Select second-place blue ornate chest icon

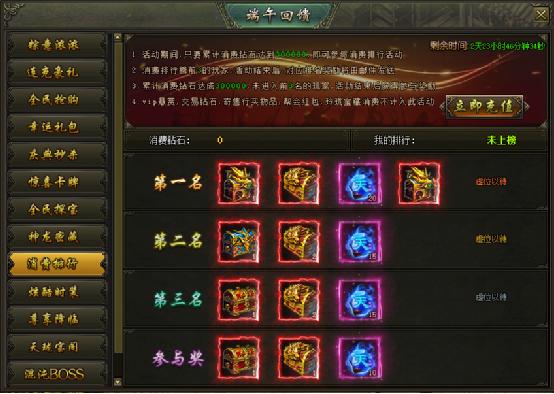click(x=239, y=242)
